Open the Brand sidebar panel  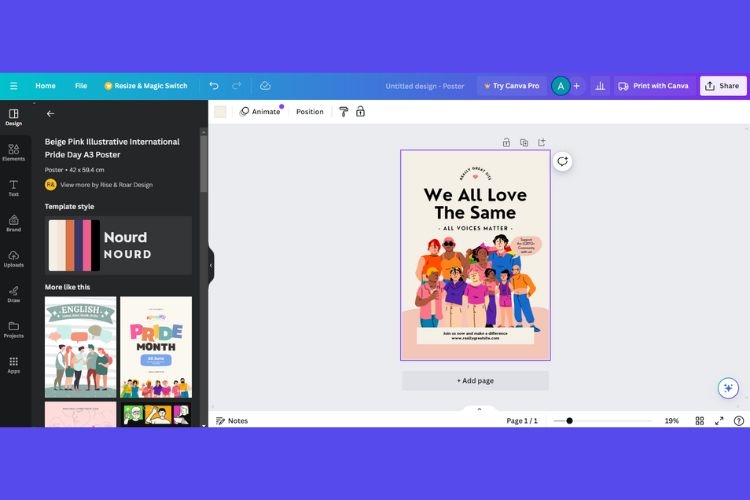coord(13,223)
